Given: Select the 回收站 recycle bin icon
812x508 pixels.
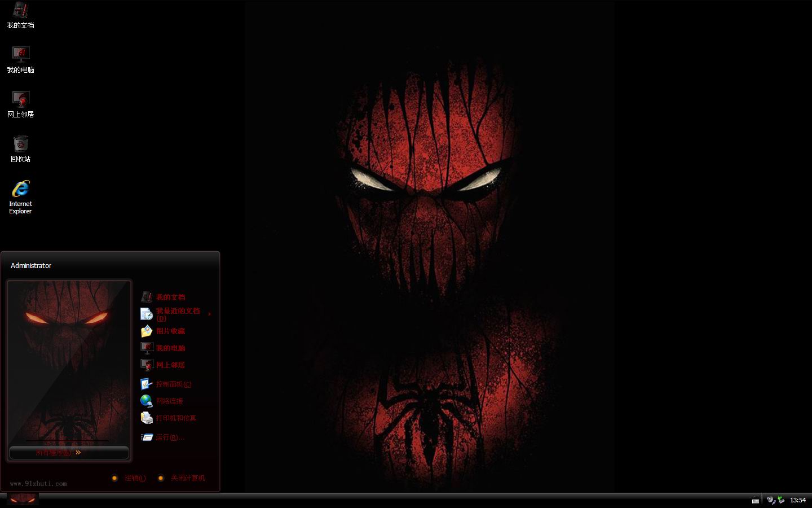Looking at the screenshot, I should tap(20, 149).
